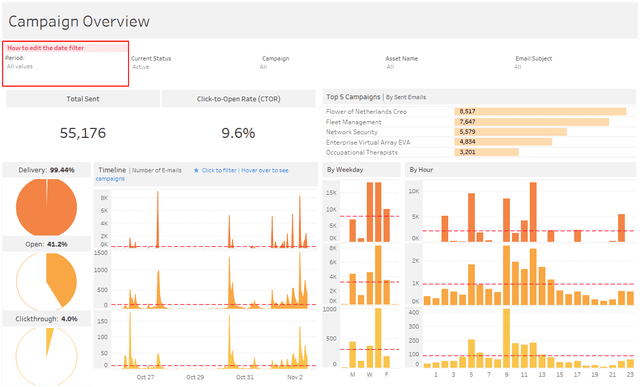Image resolution: width=640 pixels, height=387 pixels.
Task: Click the star icon next to Click to filter
Action: tap(196, 170)
